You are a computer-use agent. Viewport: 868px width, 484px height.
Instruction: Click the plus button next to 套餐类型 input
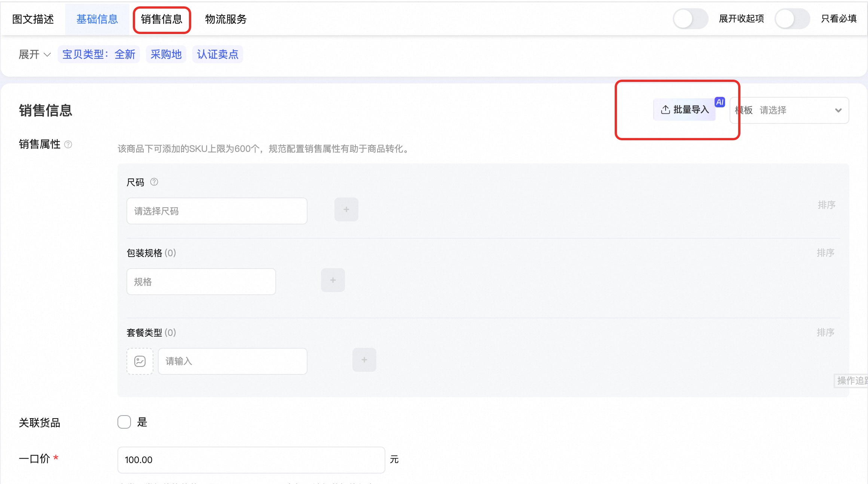(x=364, y=360)
